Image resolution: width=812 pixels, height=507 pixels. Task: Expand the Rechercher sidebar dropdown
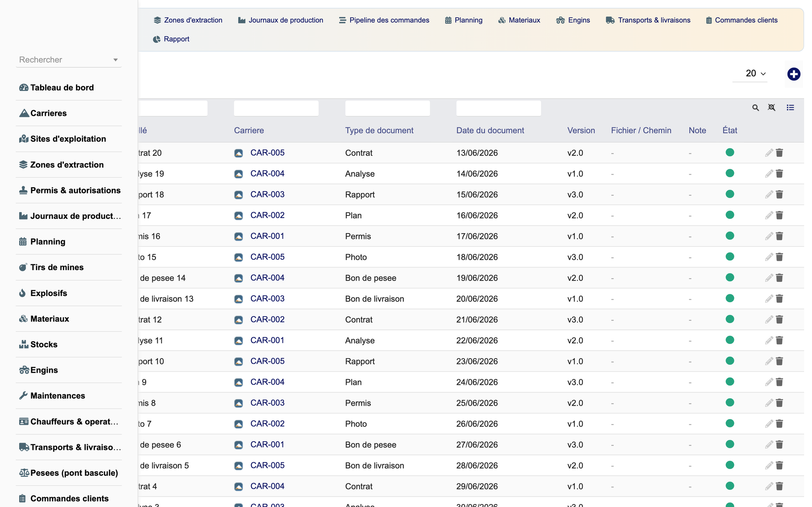coord(116,60)
